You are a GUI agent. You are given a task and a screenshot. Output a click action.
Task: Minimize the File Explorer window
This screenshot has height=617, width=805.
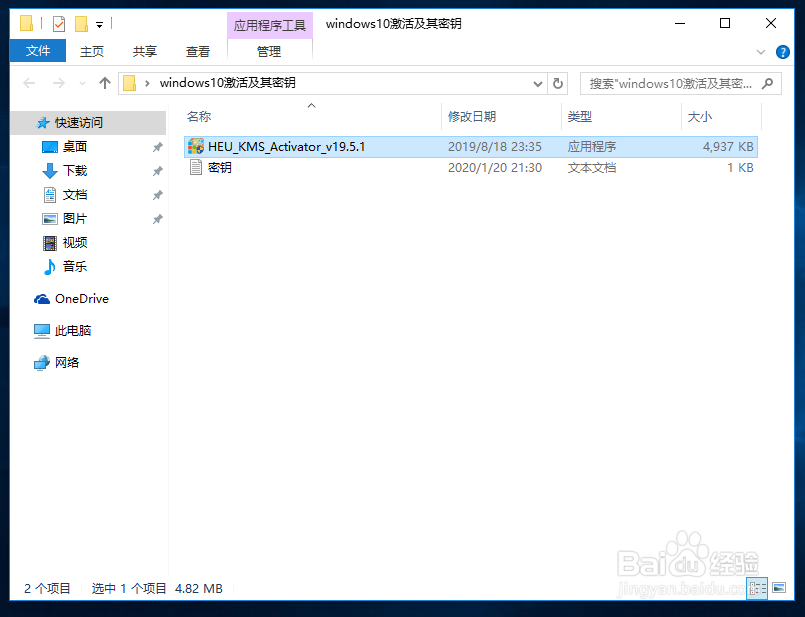click(680, 24)
